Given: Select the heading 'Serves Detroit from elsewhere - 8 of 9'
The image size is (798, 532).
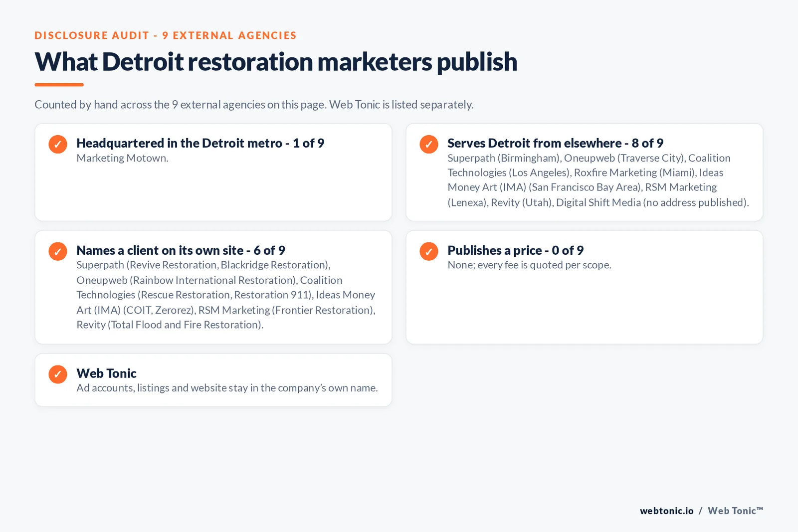Looking at the screenshot, I should tap(555, 143).
